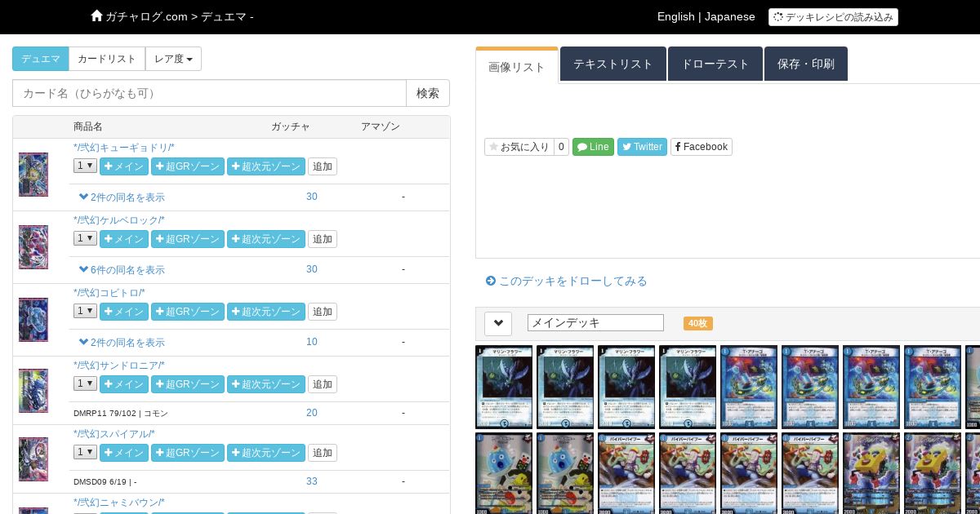980x514 pixels.
Task: Add 弐幻スパイアル to メイン
Action: point(124,453)
